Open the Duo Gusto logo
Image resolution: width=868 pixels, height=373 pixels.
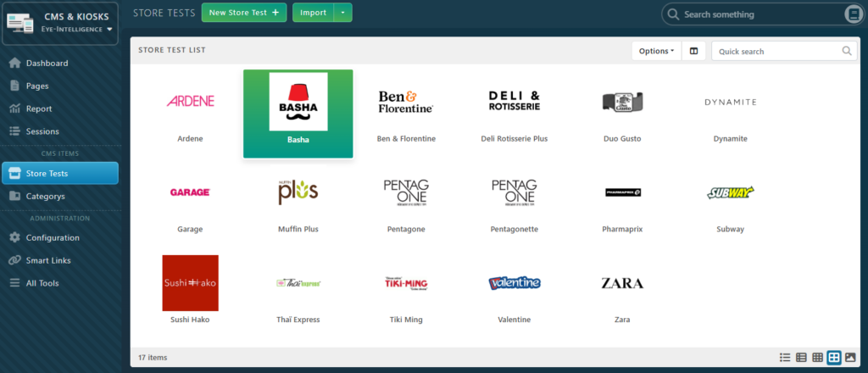point(622,102)
